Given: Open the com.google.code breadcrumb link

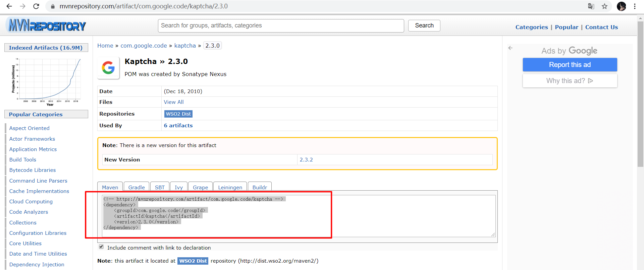Looking at the screenshot, I should pos(144,46).
